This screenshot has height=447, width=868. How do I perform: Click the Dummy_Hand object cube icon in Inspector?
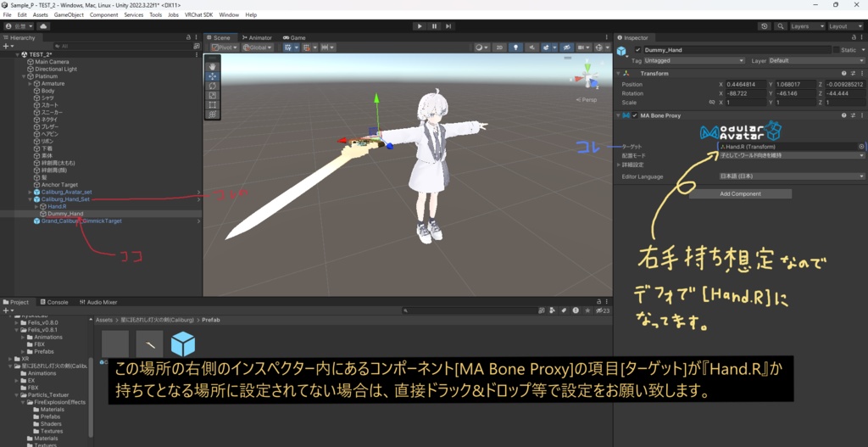(621, 51)
